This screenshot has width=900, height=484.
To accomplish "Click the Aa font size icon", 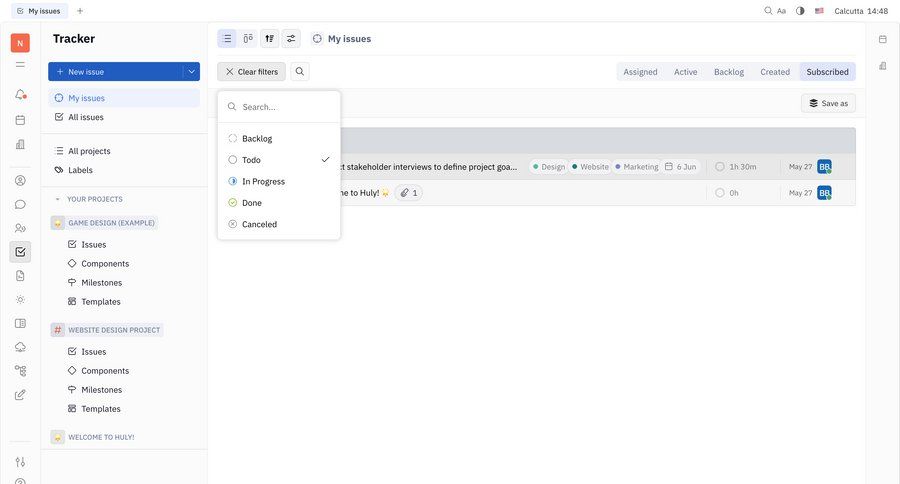I will [x=781, y=11].
